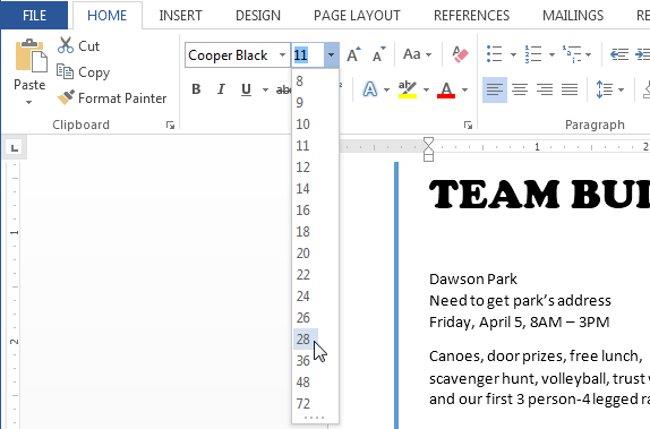The image size is (650, 429).
Task: Click the Decrease Font Size icon
Action: (x=378, y=55)
